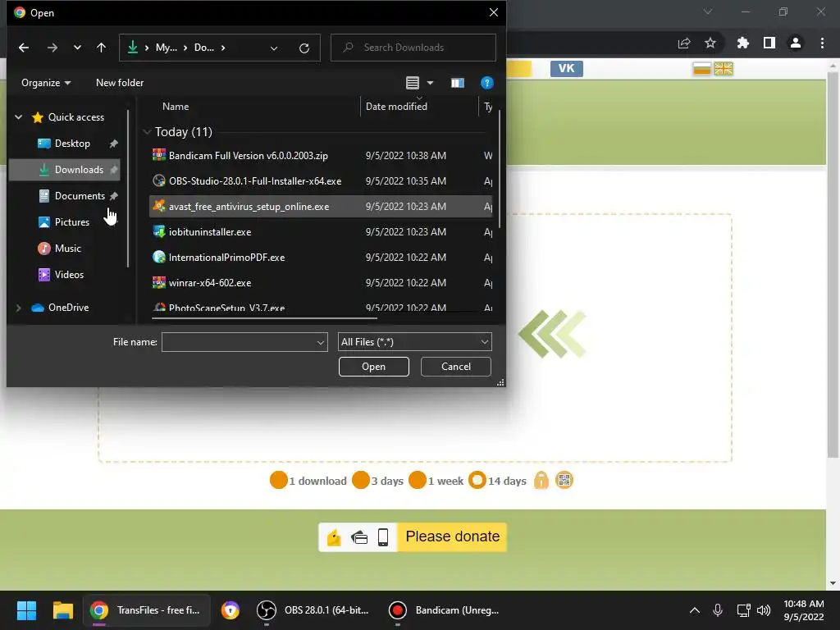Switch page language to Russian flag

702,69
